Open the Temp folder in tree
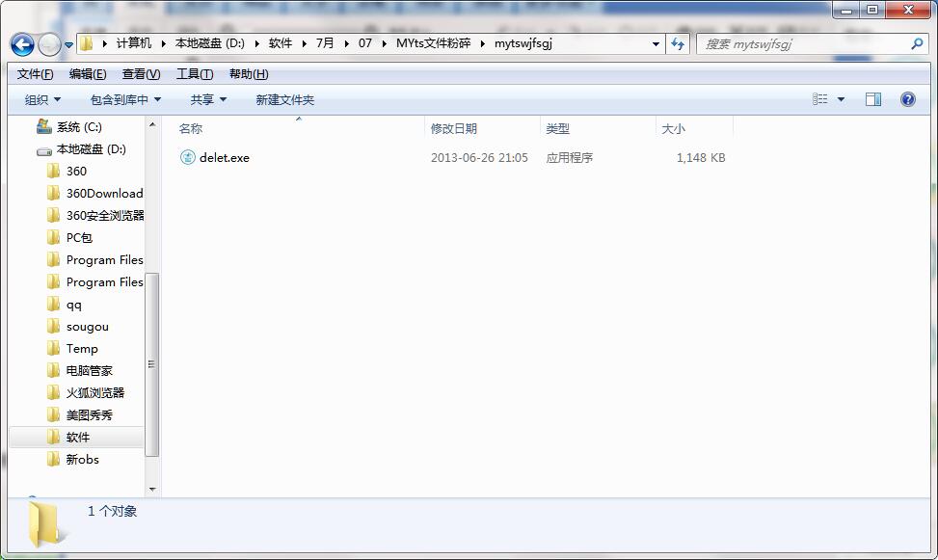Viewport: 938px width, 560px height. [x=82, y=349]
